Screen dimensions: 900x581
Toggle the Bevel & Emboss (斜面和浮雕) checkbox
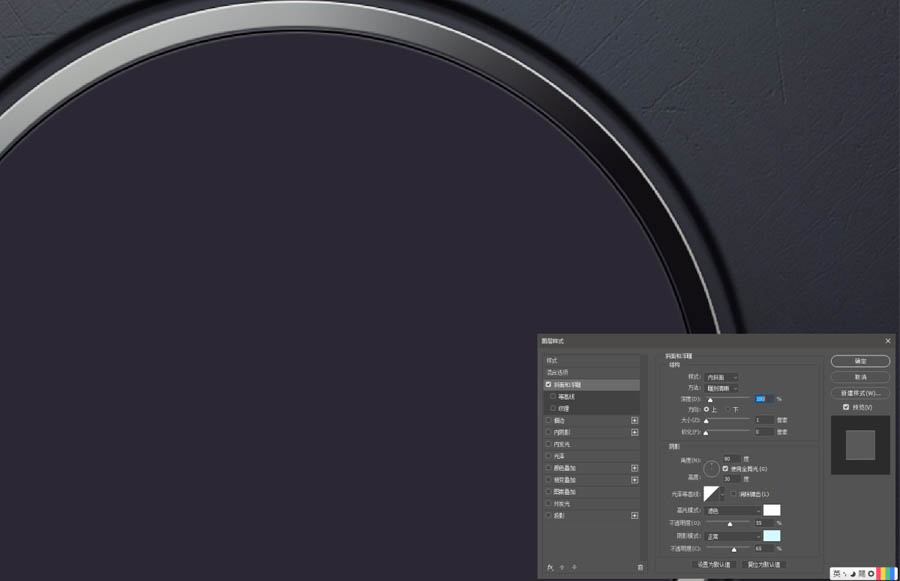(548, 385)
